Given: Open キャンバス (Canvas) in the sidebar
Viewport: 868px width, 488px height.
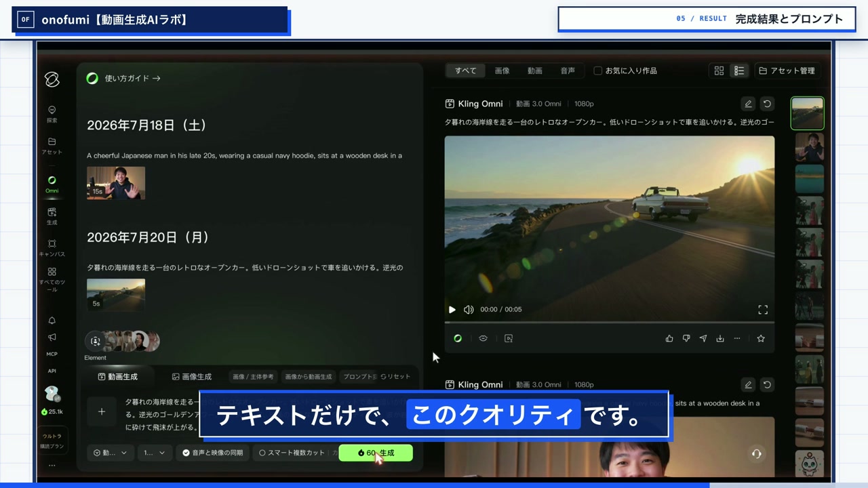Looking at the screenshot, I should tap(52, 248).
